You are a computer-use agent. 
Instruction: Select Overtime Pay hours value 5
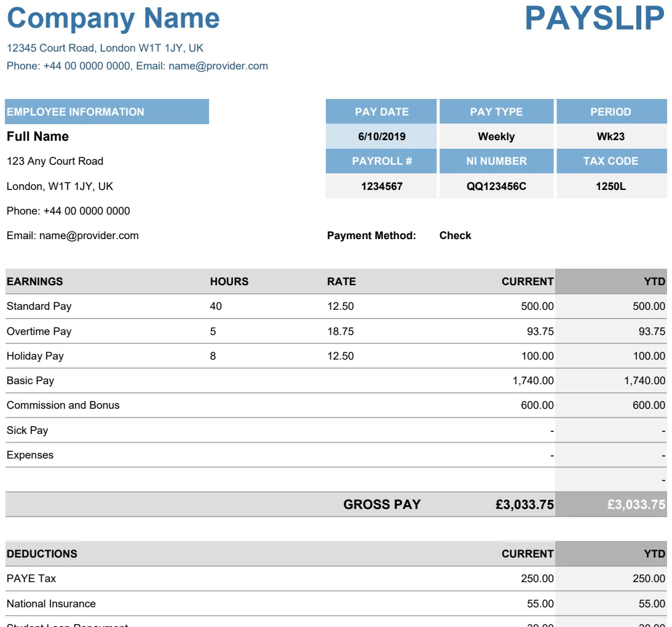coord(213,331)
